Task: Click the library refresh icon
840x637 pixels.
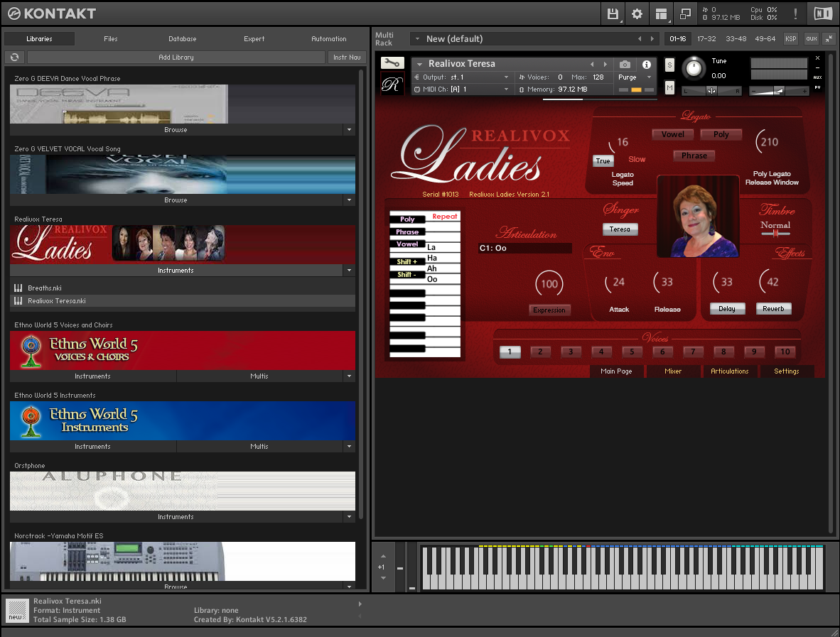Action: (x=14, y=58)
